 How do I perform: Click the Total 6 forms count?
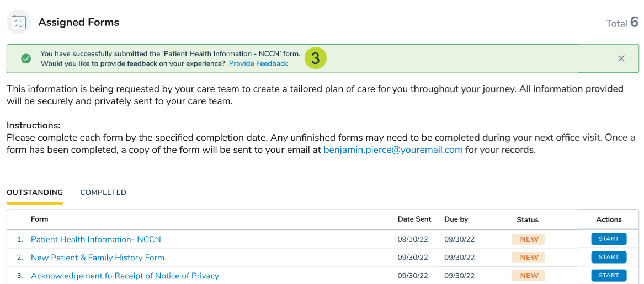tap(622, 23)
